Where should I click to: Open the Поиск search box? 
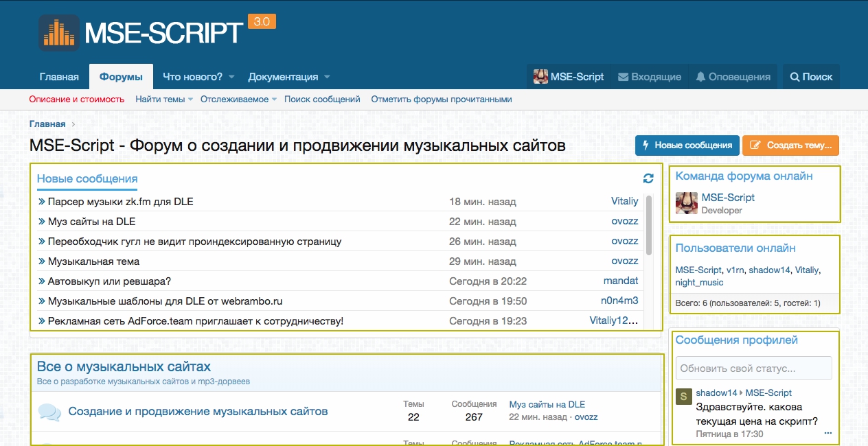point(811,77)
